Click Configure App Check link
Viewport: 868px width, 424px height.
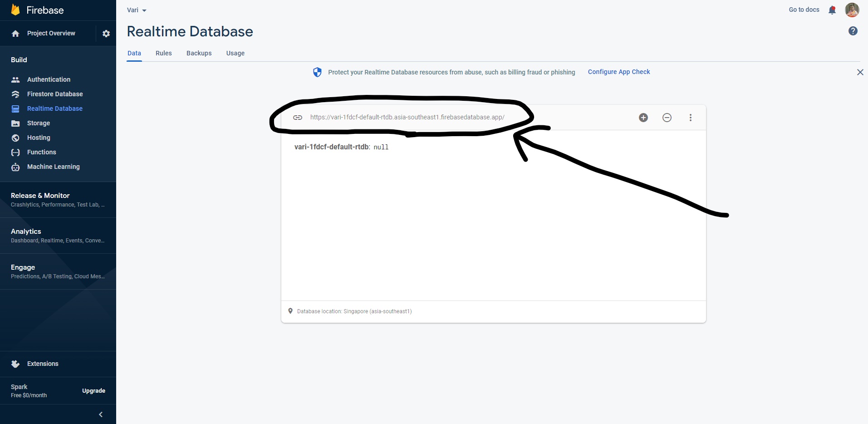[x=619, y=72]
